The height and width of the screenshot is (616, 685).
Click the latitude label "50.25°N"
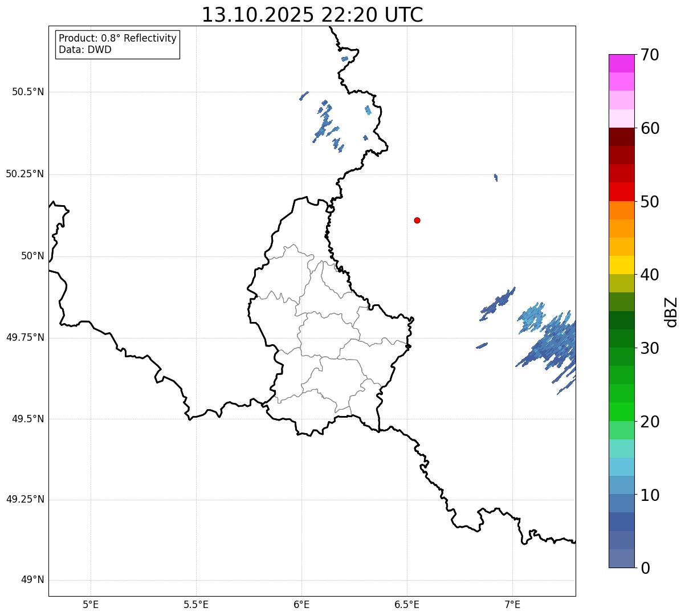(25, 174)
